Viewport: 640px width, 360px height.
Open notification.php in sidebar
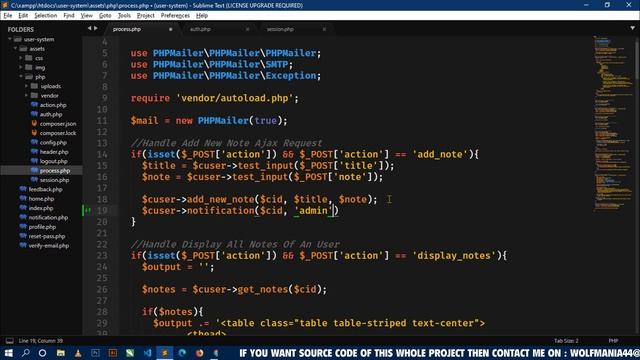pos(48,218)
